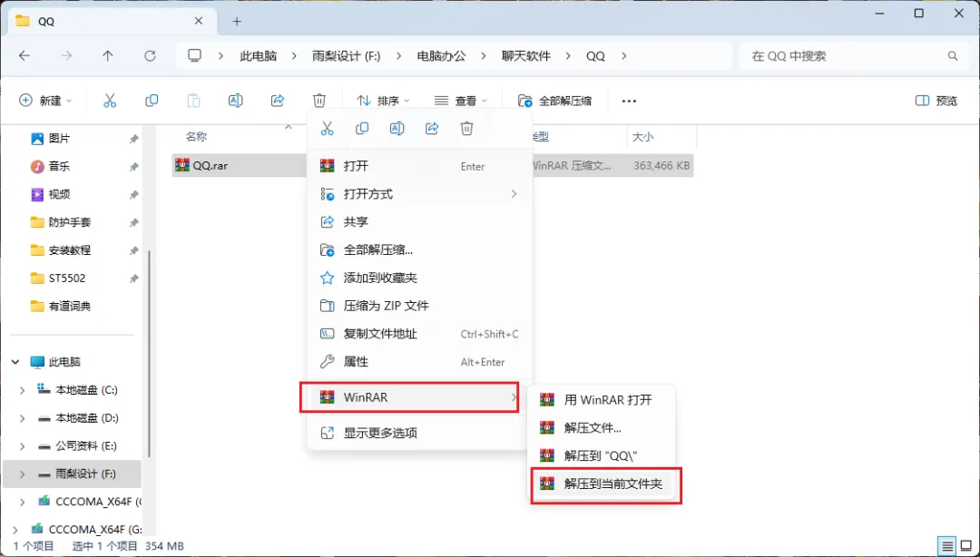Screen dimensions: 980x557
Task: Select 复制文件地址 menu entry
Action: 419,334
